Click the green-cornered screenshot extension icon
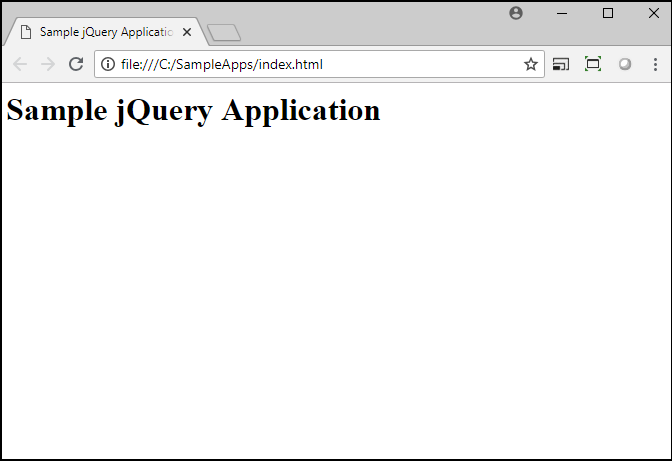Screen dimensions: 672x461 [x=593, y=64]
